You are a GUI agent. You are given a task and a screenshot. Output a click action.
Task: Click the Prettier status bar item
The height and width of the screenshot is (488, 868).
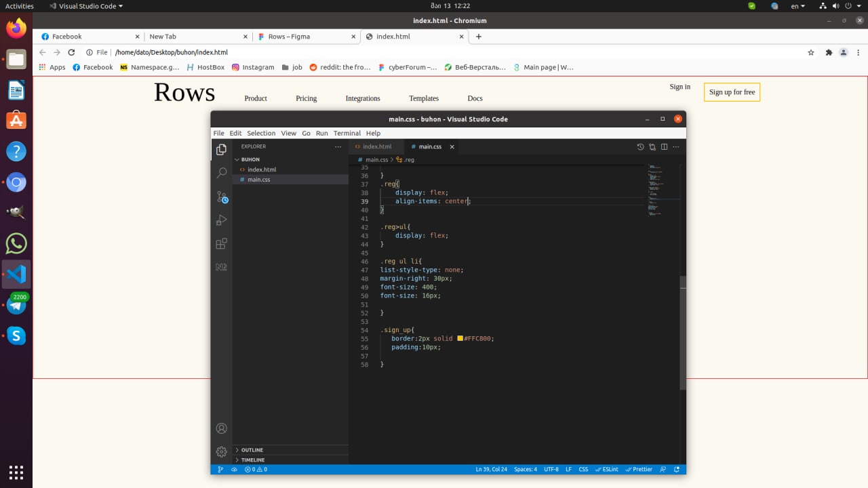(639, 469)
